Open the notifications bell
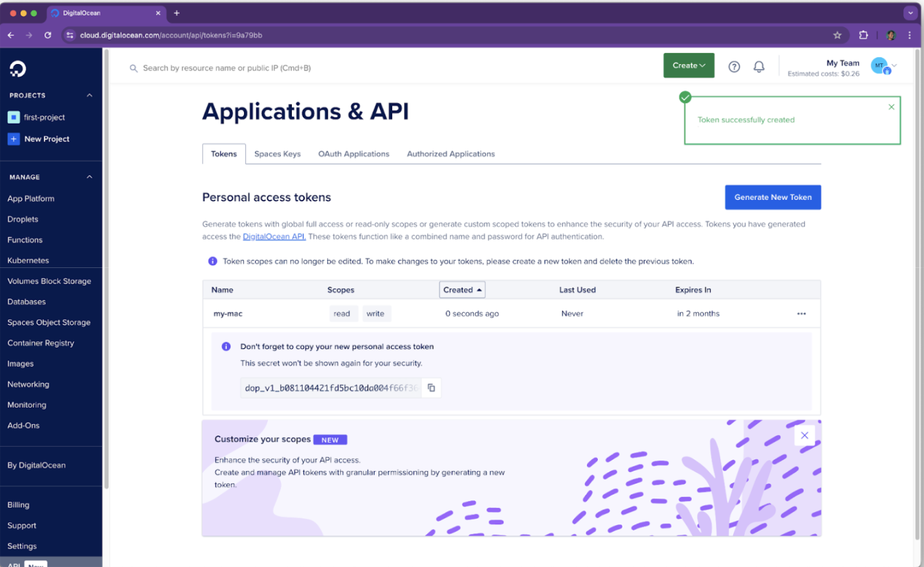The width and height of the screenshot is (924, 567). 759,67
